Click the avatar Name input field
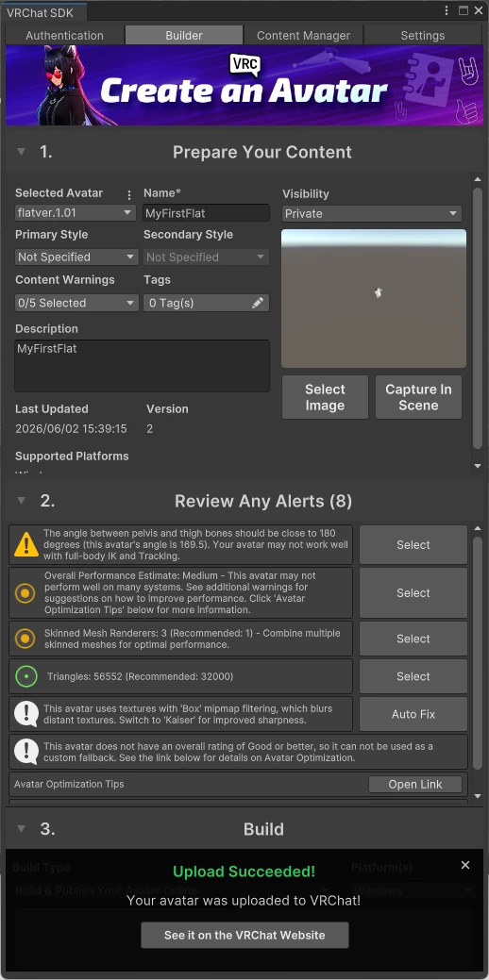 [x=207, y=213]
